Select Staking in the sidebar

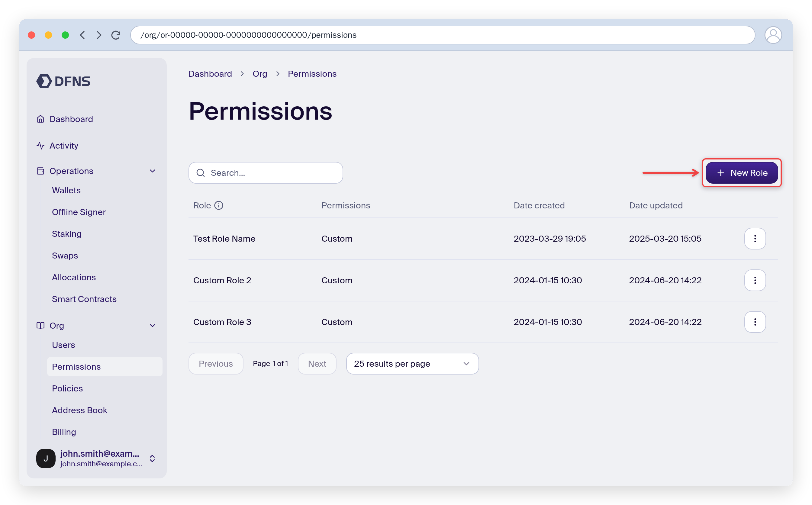click(x=67, y=234)
